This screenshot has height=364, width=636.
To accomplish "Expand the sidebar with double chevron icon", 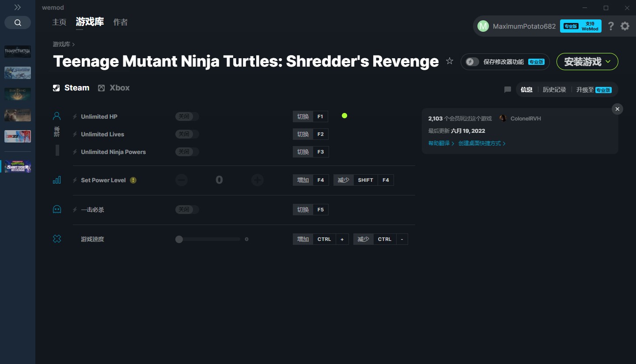I will tap(18, 8).
